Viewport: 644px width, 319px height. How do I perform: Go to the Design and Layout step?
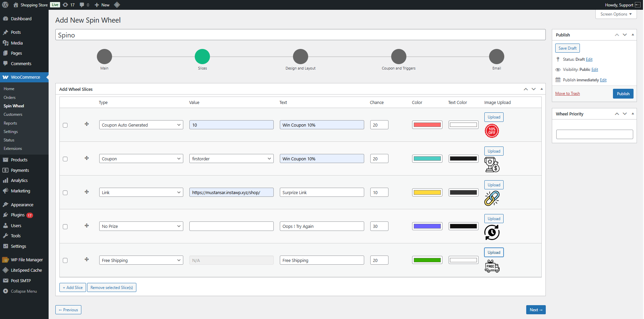[300, 57]
